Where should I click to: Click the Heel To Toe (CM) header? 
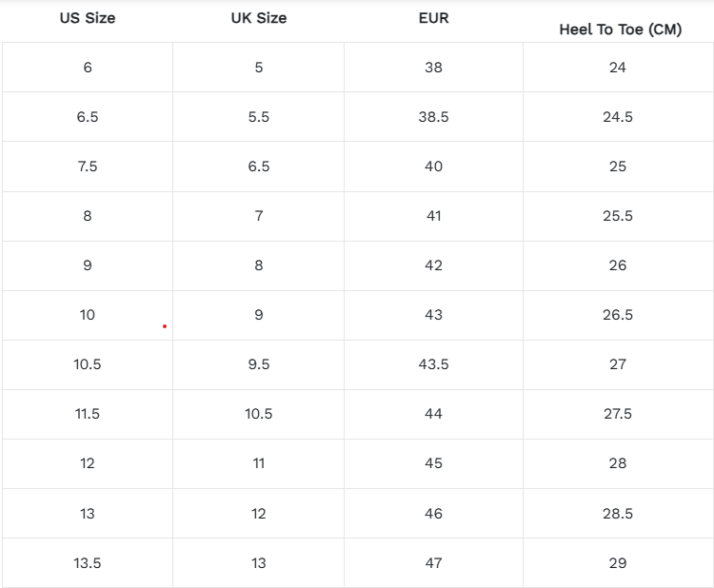pyautogui.click(x=620, y=29)
